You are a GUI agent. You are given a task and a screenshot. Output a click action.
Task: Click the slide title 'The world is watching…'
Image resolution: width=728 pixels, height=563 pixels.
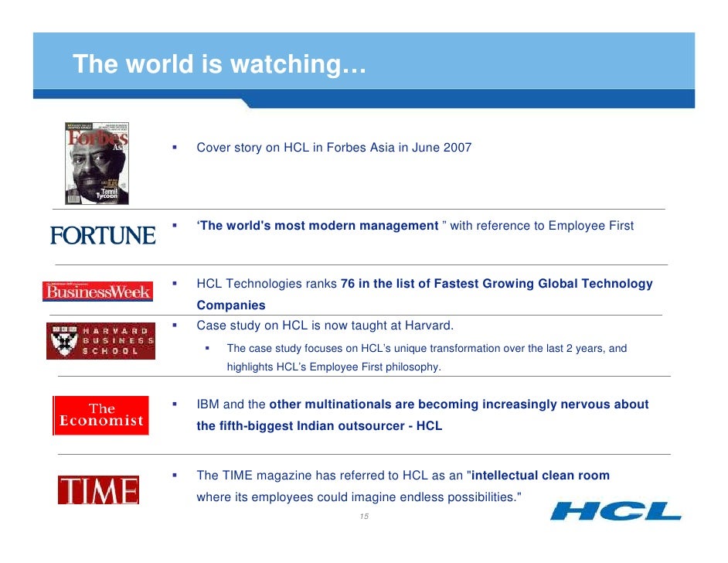(x=219, y=63)
